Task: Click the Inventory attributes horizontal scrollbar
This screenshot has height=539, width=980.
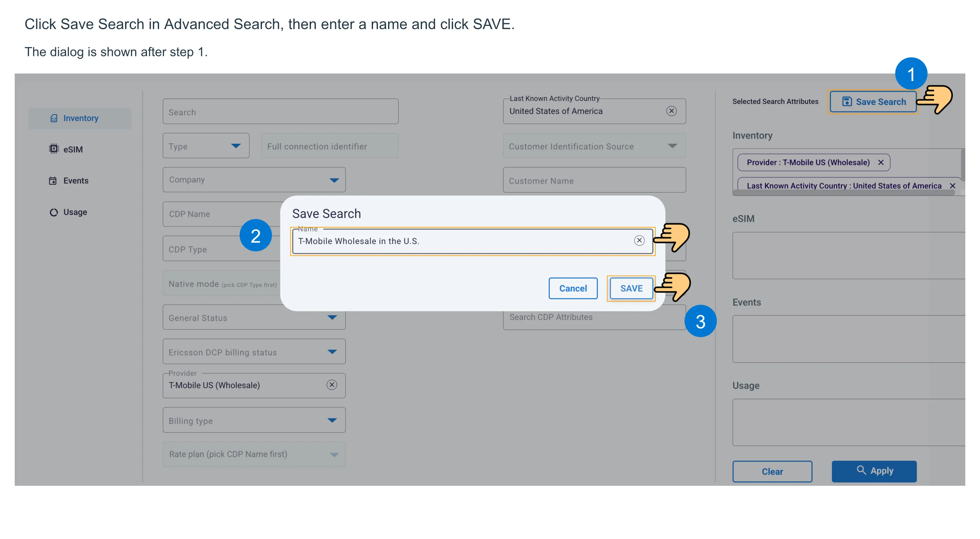Action: click(x=843, y=192)
